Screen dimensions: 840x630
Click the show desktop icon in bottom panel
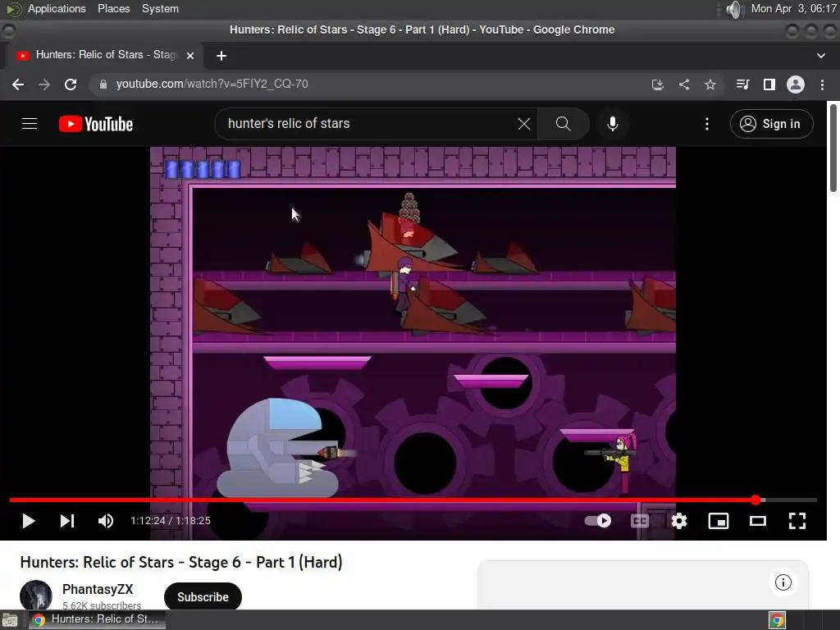point(10,620)
